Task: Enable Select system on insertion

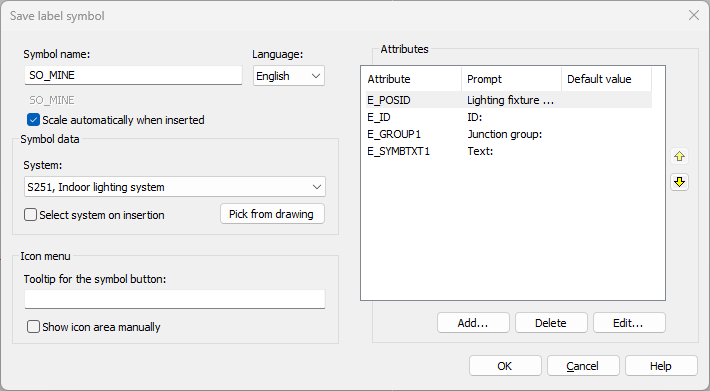Action: [30, 215]
